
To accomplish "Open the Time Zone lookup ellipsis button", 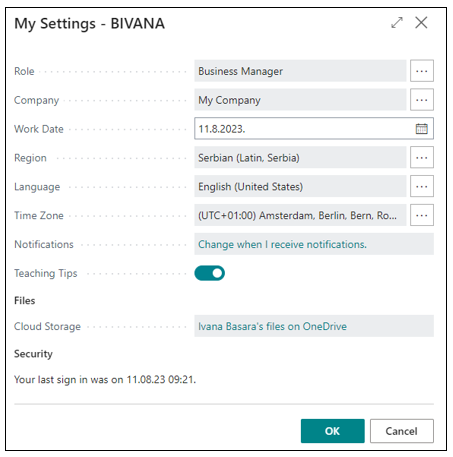I will [421, 215].
